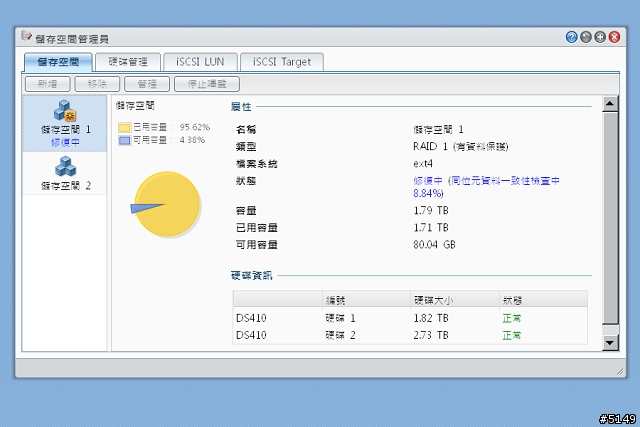Click the 修復中 status text under 儲存空間 1
This screenshot has height=427, width=640.
(x=65, y=142)
